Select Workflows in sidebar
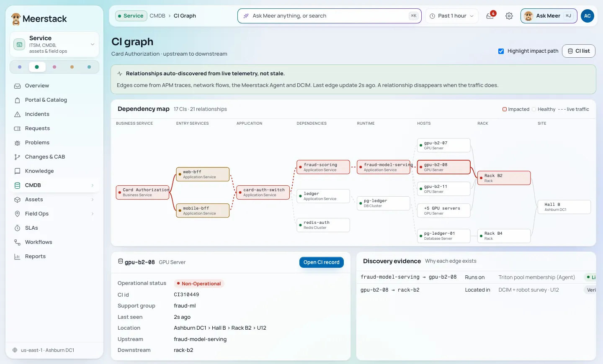 [54, 242]
